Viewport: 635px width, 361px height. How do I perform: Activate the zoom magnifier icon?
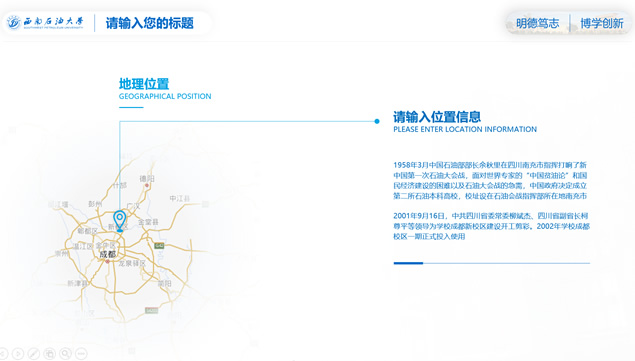(x=65, y=354)
